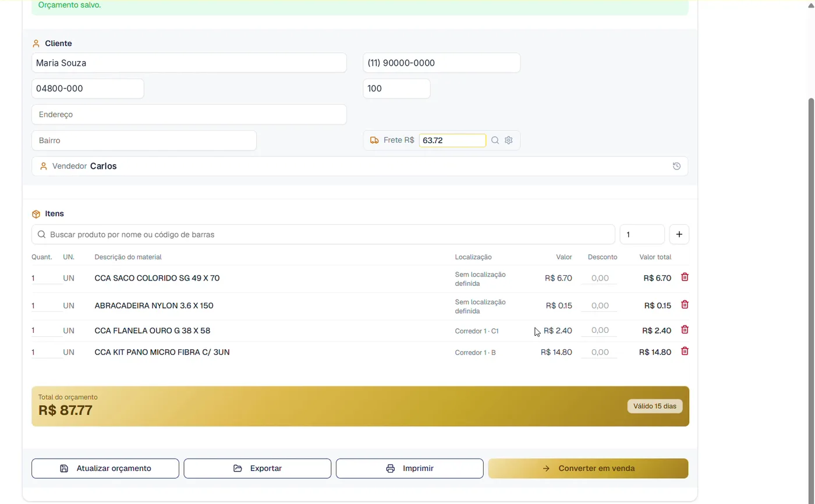Edit discount for ABRACADEIRA NYLON
The image size is (815, 504).
(x=600, y=306)
